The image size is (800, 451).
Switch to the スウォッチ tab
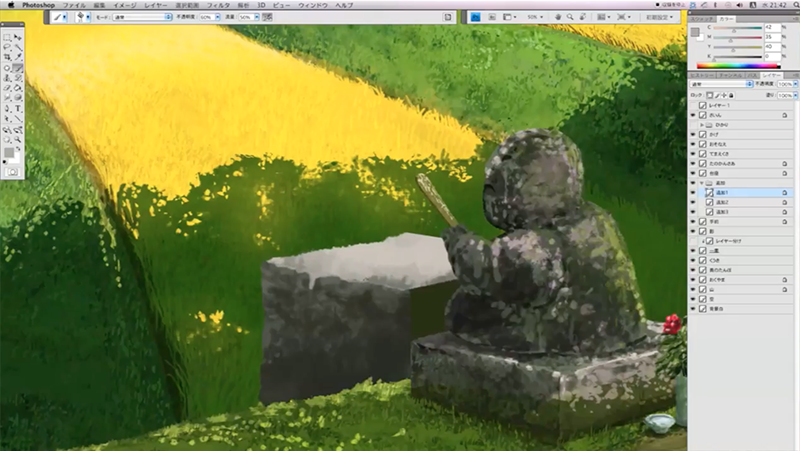[702, 19]
